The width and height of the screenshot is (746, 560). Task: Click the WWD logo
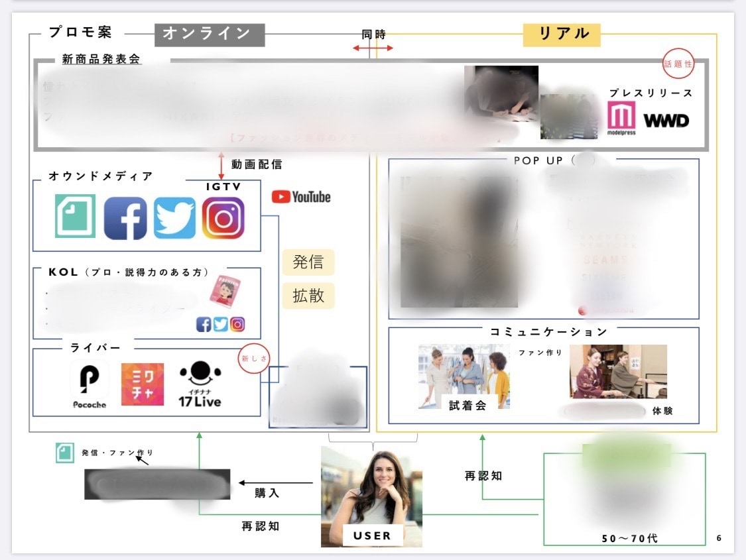click(x=666, y=121)
